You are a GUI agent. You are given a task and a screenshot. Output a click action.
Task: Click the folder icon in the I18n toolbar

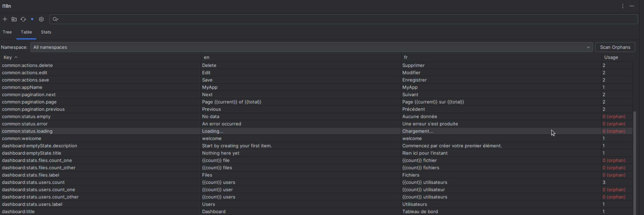[14, 19]
